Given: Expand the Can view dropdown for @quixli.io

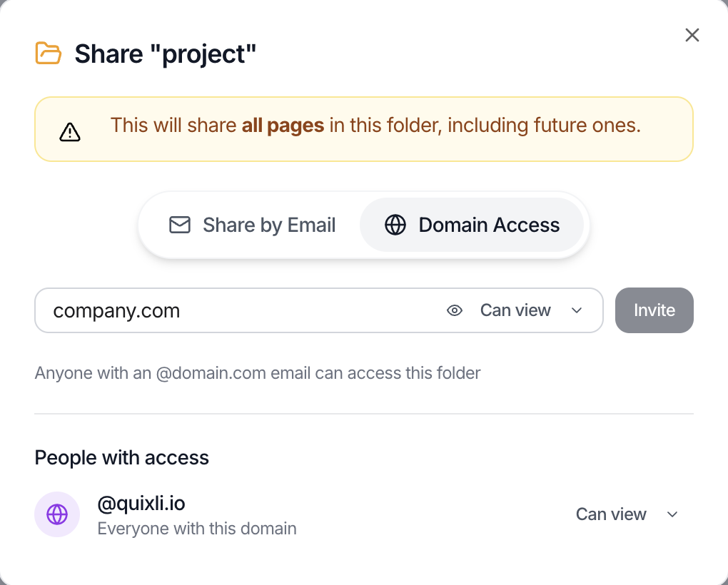Looking at the screenshot, I should [627, 514].
